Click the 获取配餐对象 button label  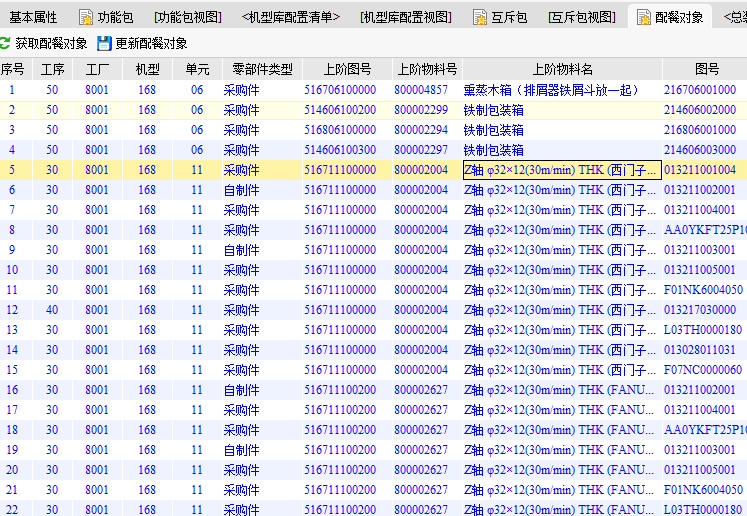[x=51, y=43]
